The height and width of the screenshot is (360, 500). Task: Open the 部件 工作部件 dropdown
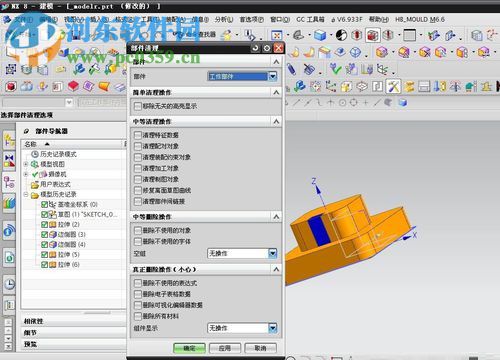click(242, 77)
